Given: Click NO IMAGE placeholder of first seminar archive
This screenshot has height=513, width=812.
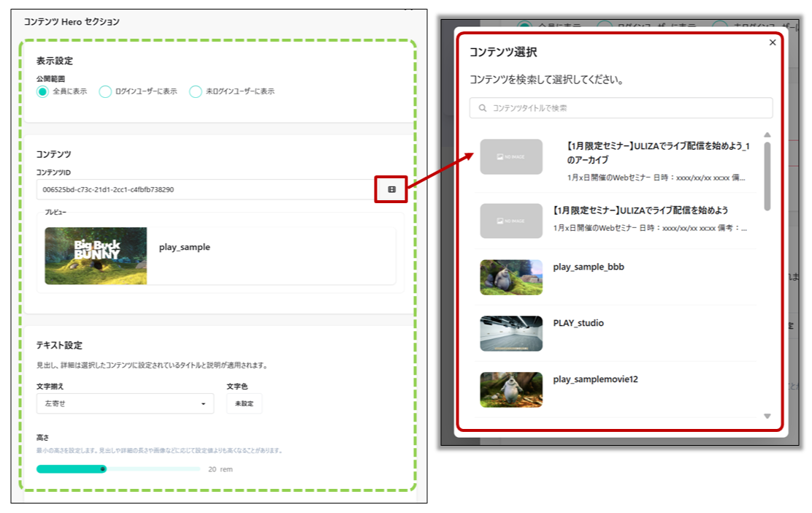Looking at the screenshot, I should click(511, 157).
